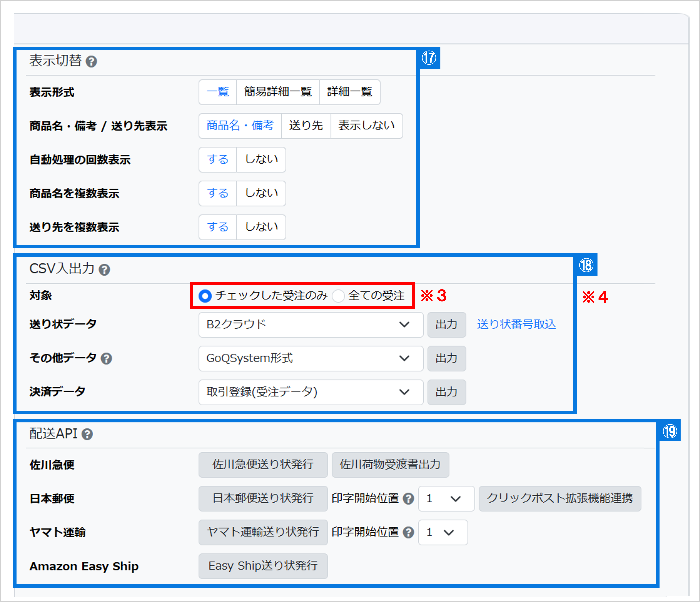Expand 取引登録(受注データ) 決済データ dropdown
Viewport: 700px width, 602px height.
tap(310, 392)
